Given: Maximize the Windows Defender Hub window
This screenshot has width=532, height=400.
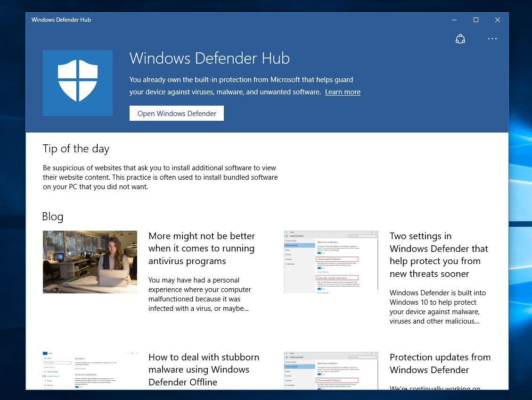Looking at the screenshot, I should [475, 20].
